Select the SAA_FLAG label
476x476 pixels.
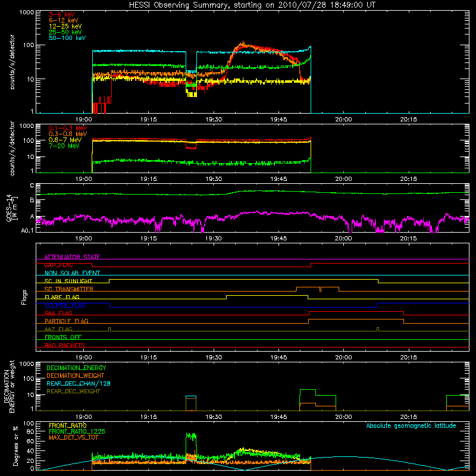point(58,314)
